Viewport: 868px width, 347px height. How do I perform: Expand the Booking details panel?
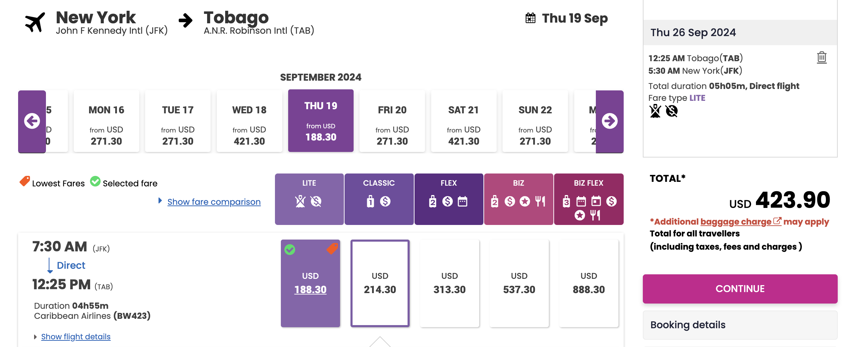pyautogui.click(x=740, y=325)
